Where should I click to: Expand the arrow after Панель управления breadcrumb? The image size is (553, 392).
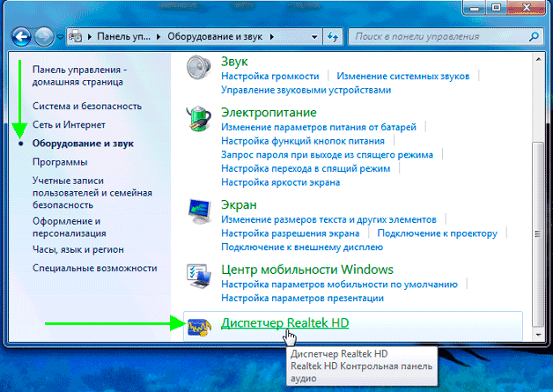(x=147, y=38)
